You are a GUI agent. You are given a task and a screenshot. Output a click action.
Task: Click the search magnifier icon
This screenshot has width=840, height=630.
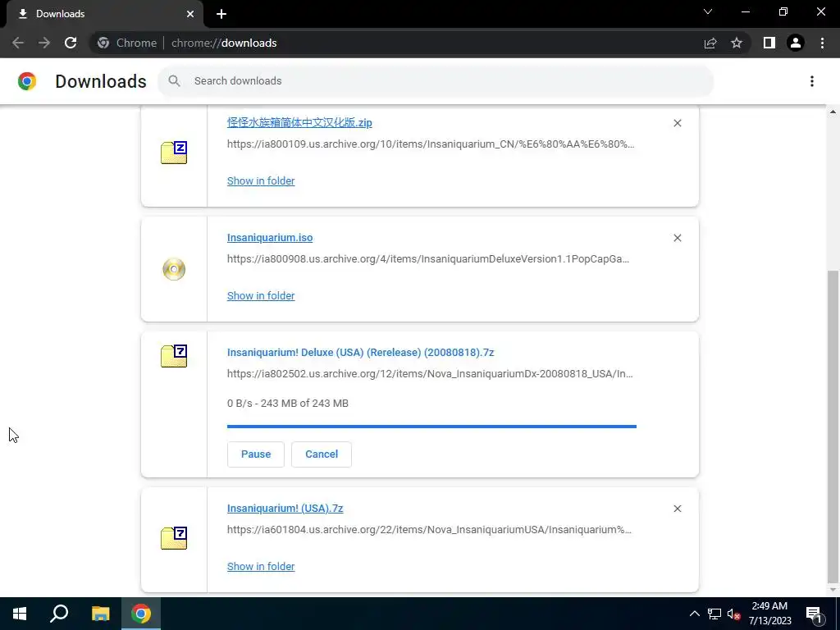[174, 81]
